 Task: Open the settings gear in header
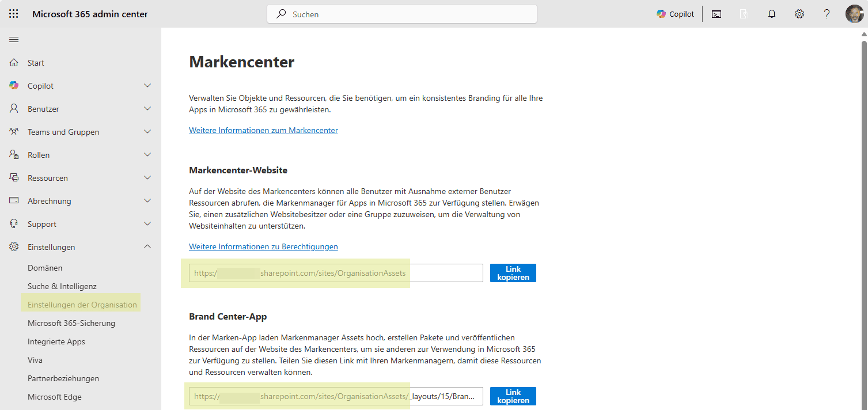pyautogui.click(x=799, y=14)
